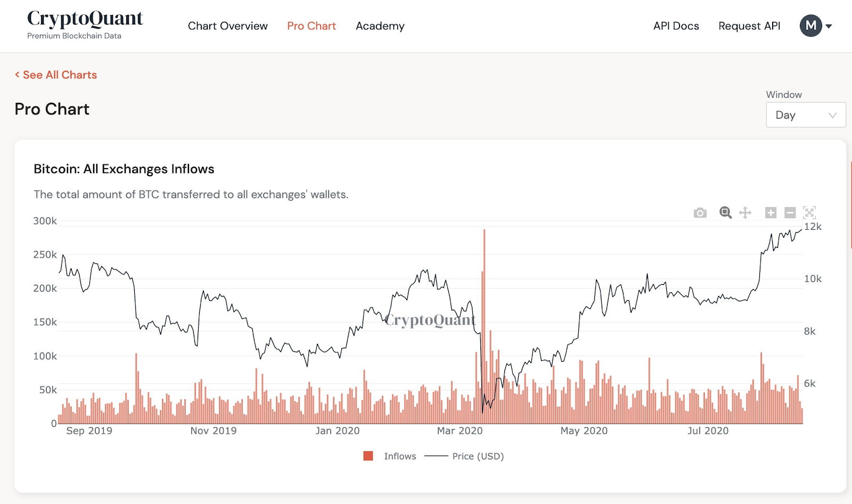Open the Window Day dropdown
This screenshot has height=504, width=852.
pos(805,115)
